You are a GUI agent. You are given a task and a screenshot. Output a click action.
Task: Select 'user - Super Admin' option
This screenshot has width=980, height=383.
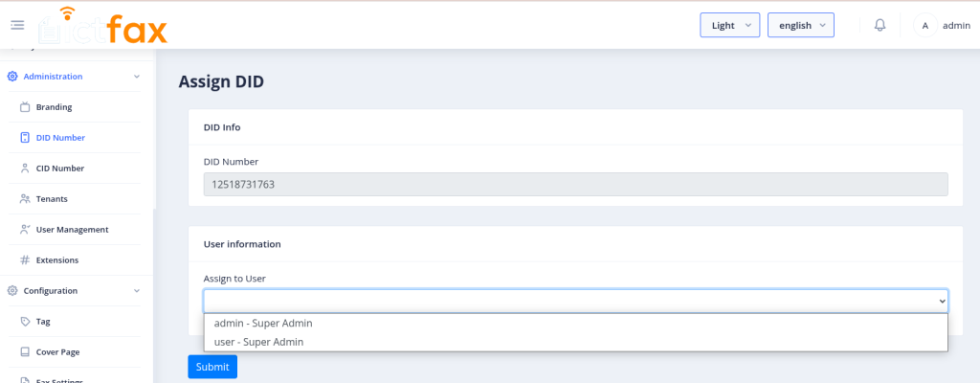[x=258, y=342]
